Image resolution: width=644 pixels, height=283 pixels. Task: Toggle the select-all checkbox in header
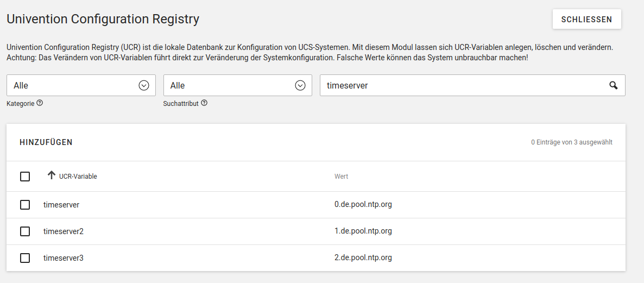[25, 177]
